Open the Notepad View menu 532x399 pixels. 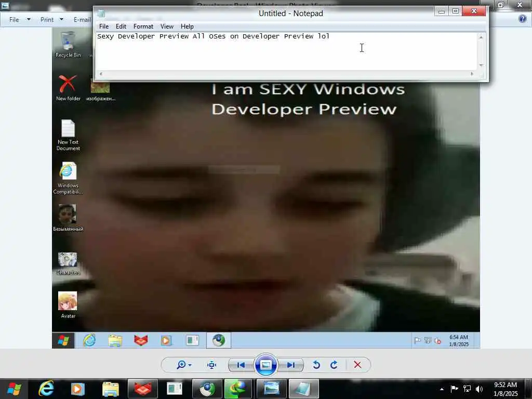click(167, 26)
